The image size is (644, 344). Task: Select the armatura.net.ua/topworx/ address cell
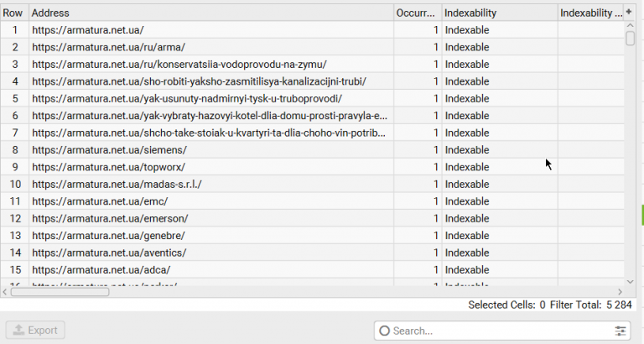pyautogui.click(x=210, y=167)
